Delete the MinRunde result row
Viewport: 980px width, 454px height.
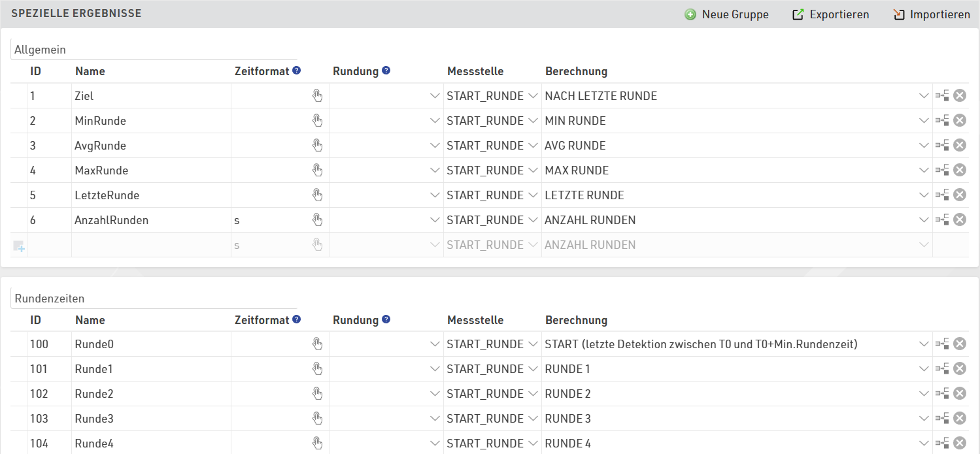point(959,121)
